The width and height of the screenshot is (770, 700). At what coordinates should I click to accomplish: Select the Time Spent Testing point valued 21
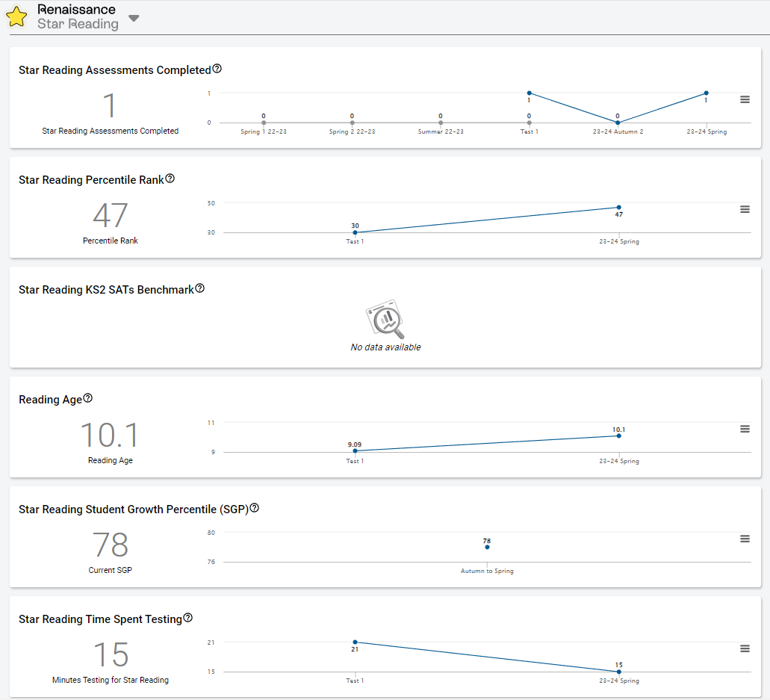355,642
